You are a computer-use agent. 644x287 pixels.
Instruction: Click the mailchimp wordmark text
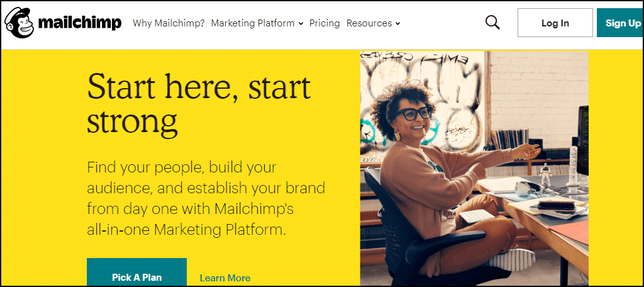click(x=80, y=24)
